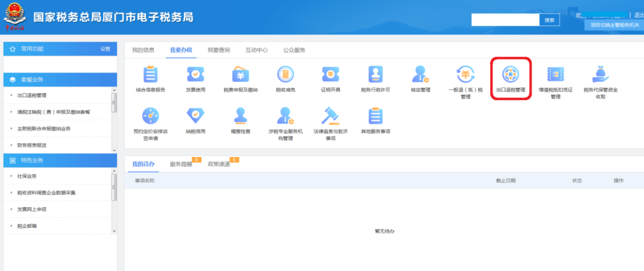Viewport: 644px width, 271px height.
Task: Click the search input field in header
Action: (505, 20)
